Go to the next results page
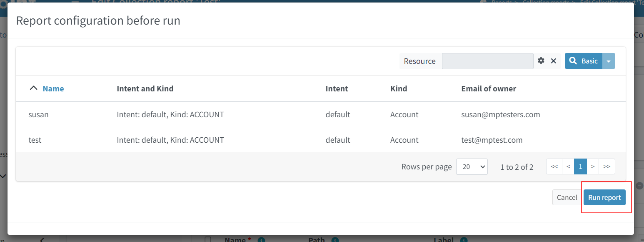Screen dimensions: 644x242 pyautogui.click(x=592, y=166)
